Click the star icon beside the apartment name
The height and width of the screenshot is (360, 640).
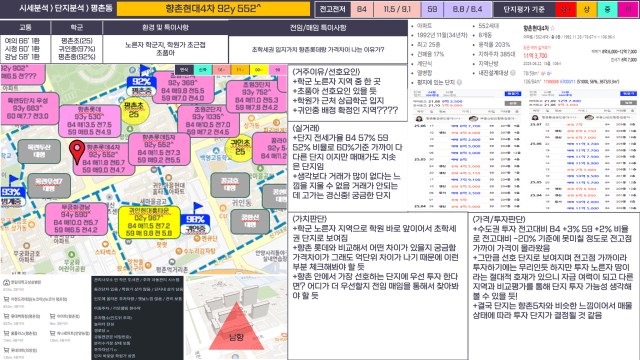tap(552, 28)
